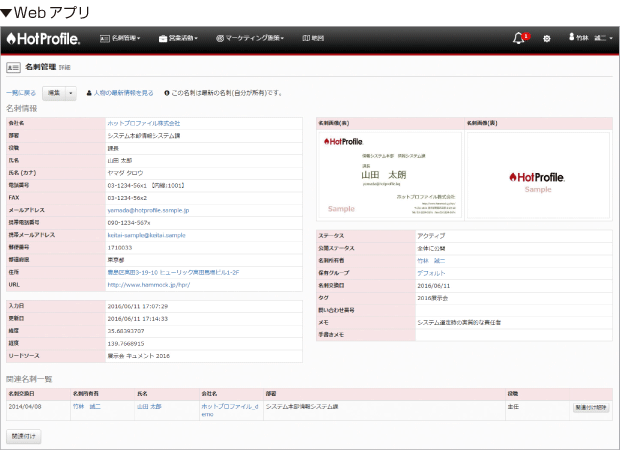Select the longitude value 139.7668915
The height and width of the screenshot is (450, 620).
click(126, 344)
